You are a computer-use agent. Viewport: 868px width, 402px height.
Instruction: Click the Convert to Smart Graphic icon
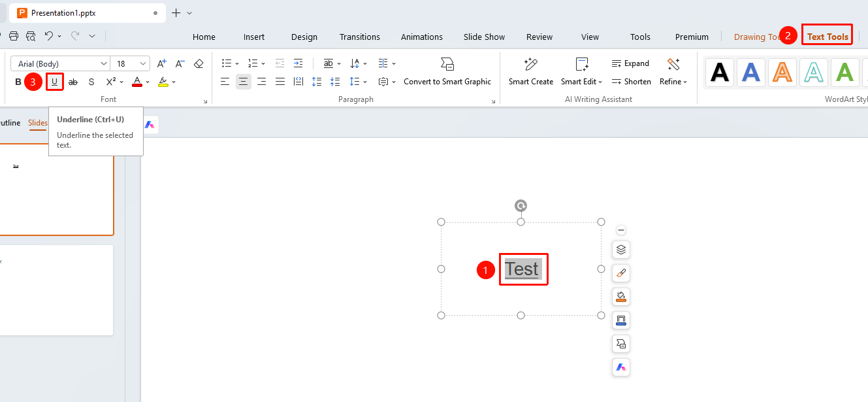(x=447, y=64)
